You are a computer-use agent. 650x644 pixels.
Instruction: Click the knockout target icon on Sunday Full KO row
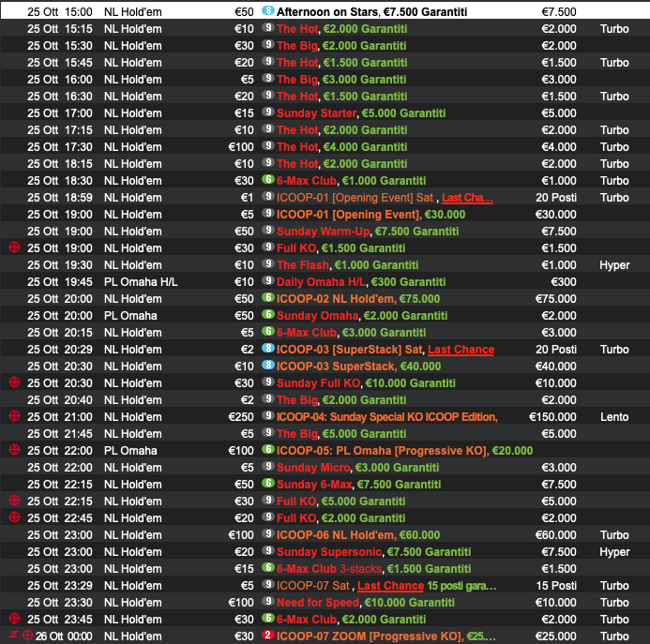click(14, 382)
